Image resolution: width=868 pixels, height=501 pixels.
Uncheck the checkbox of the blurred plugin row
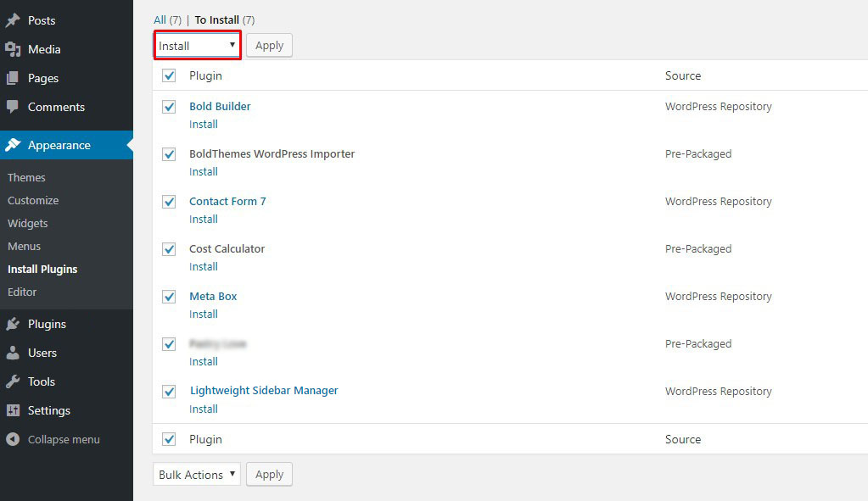click(x=169, y=344)
